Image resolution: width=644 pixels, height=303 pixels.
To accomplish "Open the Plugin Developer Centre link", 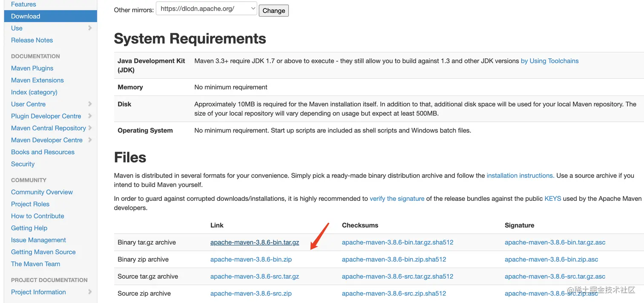I will coord(46,116).
